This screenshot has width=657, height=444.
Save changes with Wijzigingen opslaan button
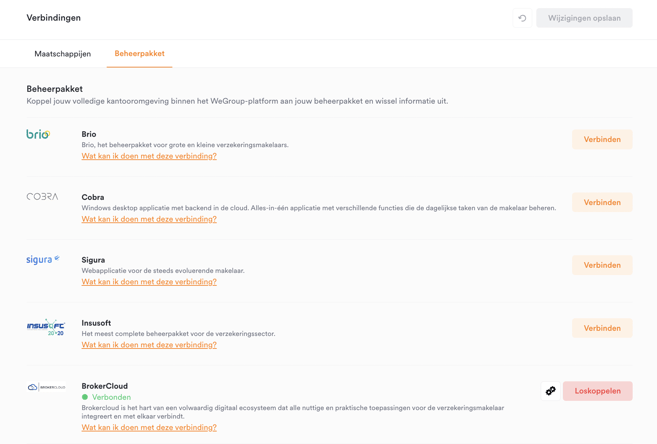[584, 18]
